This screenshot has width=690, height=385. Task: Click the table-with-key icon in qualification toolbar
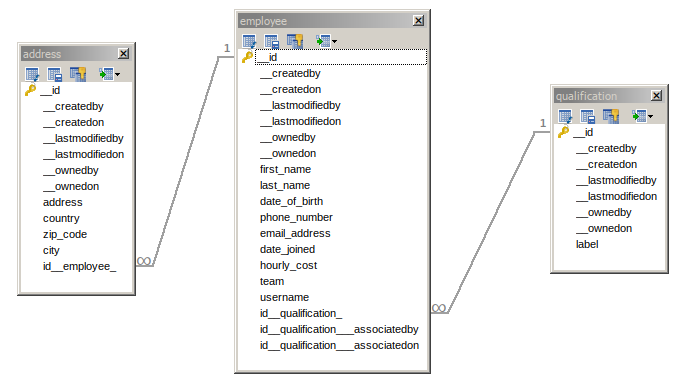click(x=611, y=116)
